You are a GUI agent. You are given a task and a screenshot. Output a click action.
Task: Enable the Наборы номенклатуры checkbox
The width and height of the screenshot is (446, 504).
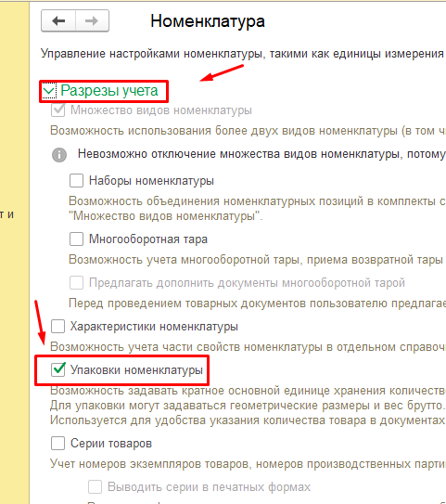[x=76, y=181]
